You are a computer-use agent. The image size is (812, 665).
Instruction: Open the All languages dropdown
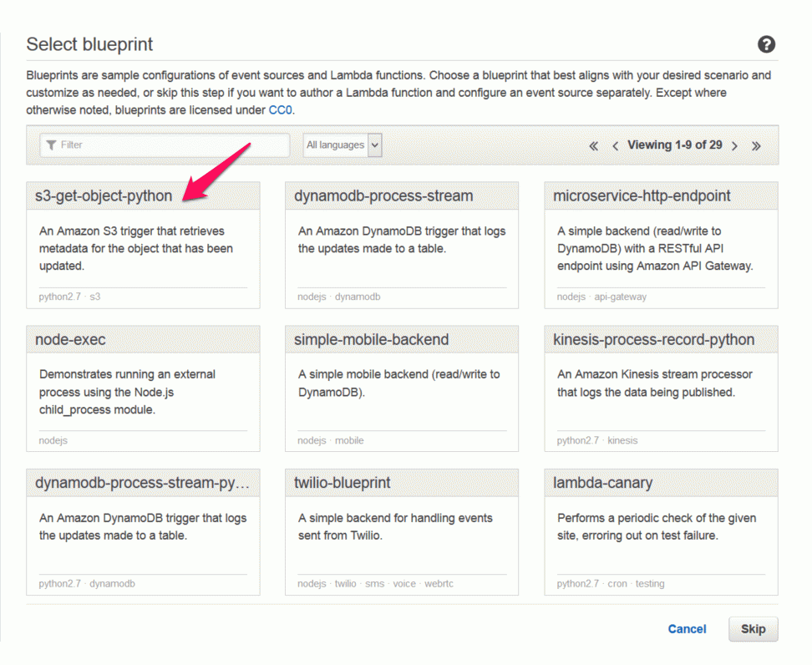coord(343,145)
